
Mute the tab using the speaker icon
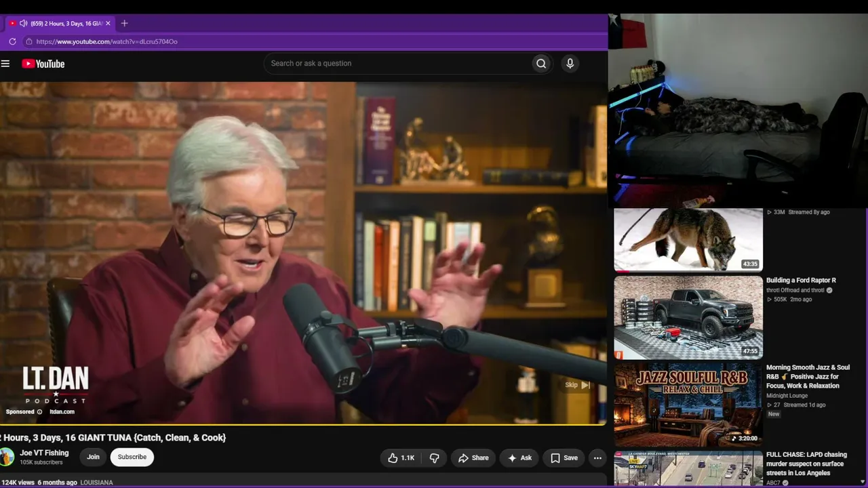click(24, 23)
